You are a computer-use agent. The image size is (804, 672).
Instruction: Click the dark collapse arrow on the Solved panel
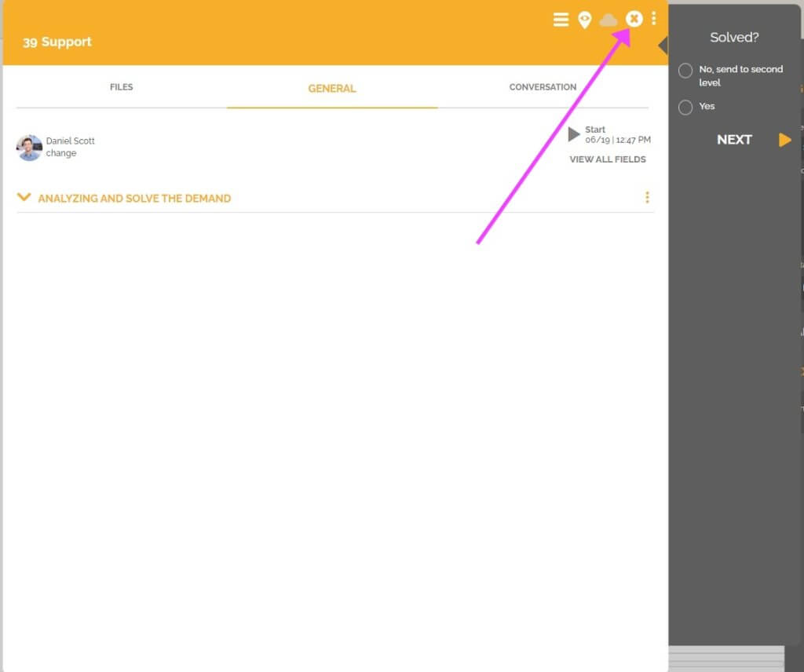662,45
